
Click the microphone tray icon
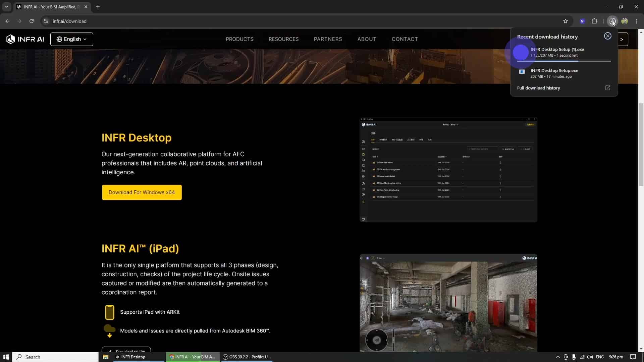pyautogui.click(x=574, y=357)
